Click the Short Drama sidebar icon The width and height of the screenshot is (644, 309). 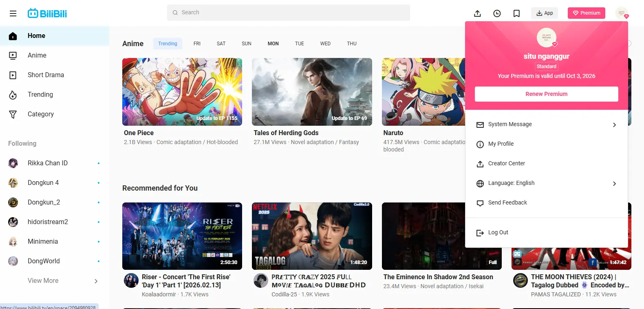click(x=13, y=75)
